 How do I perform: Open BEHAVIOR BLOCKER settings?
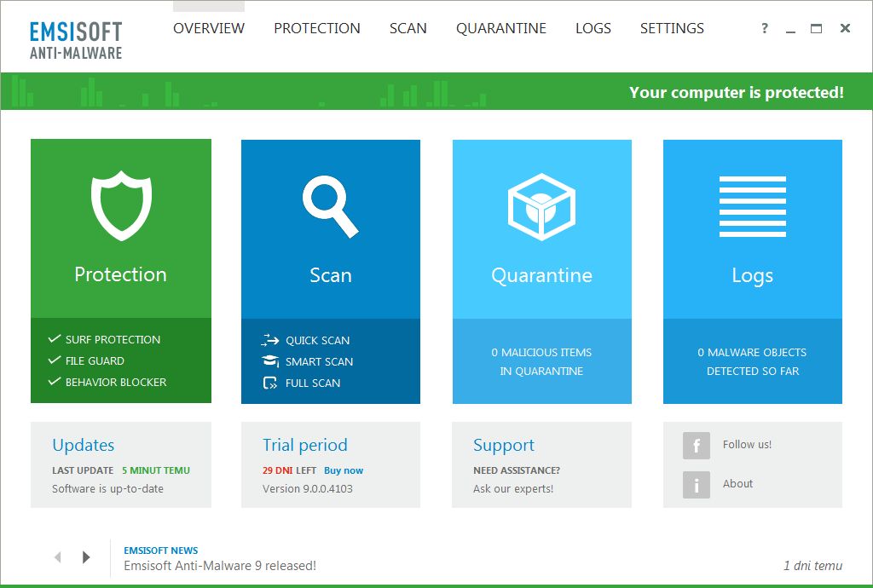click(x=116, y=382)
